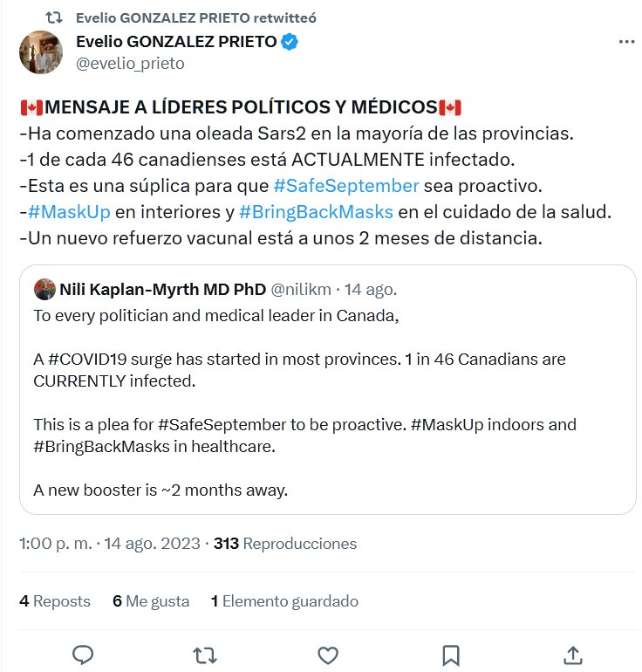View the 6 Me gusta list
Viewport: 642px width, 672px height.
click(x=151, y=601)
